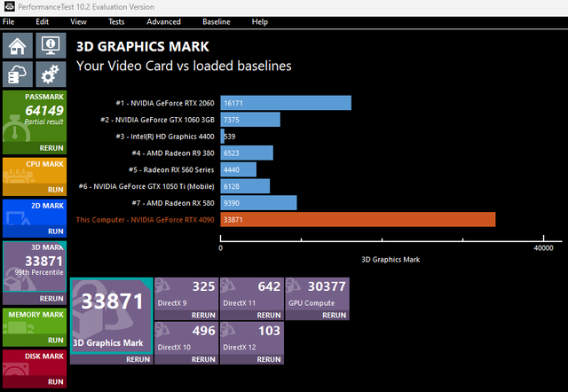This screenshot has width=568, height=392.
Task: Click the Intel HD Graphics 4400 bar
Action: pyautogui.click(x=223, y=136)
